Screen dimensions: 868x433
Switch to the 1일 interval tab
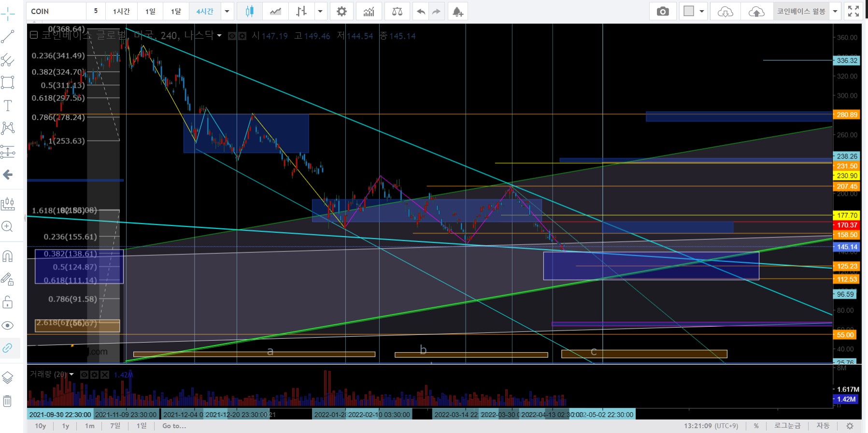pyautogui.click(x=150, y=11)
